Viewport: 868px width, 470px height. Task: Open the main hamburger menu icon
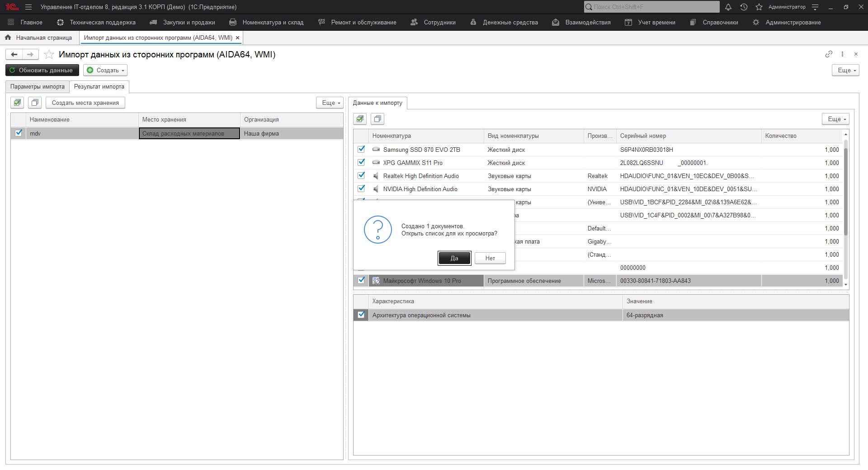[x=28, y=7]
